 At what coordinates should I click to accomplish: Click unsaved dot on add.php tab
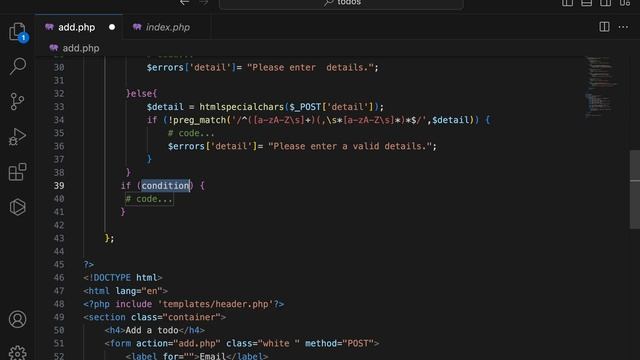112,27
